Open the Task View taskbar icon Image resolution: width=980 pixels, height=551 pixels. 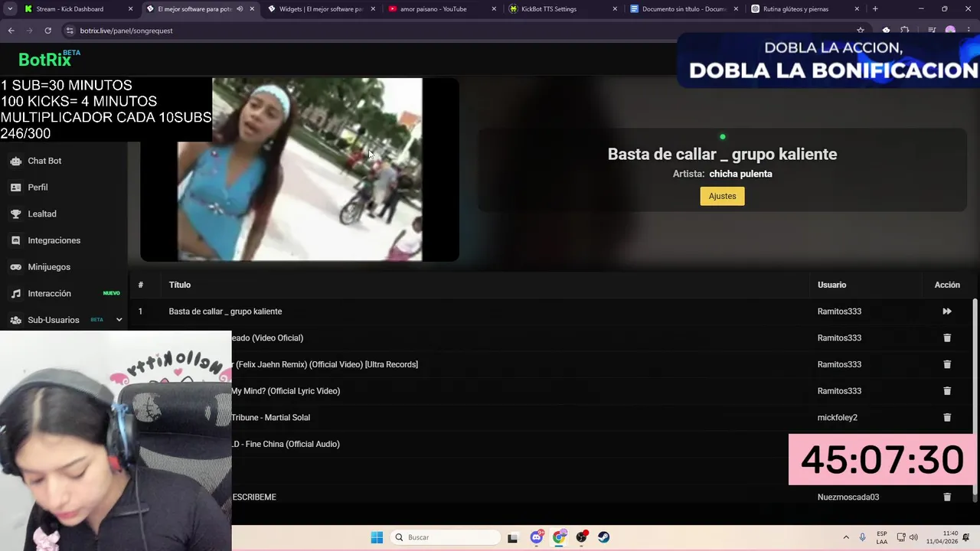512,537
